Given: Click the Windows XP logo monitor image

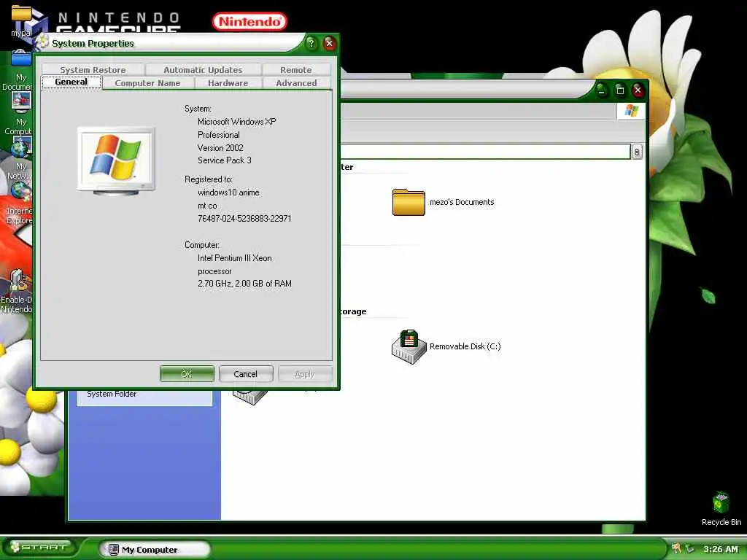Looking at the screenshot, I should [116, 161].
